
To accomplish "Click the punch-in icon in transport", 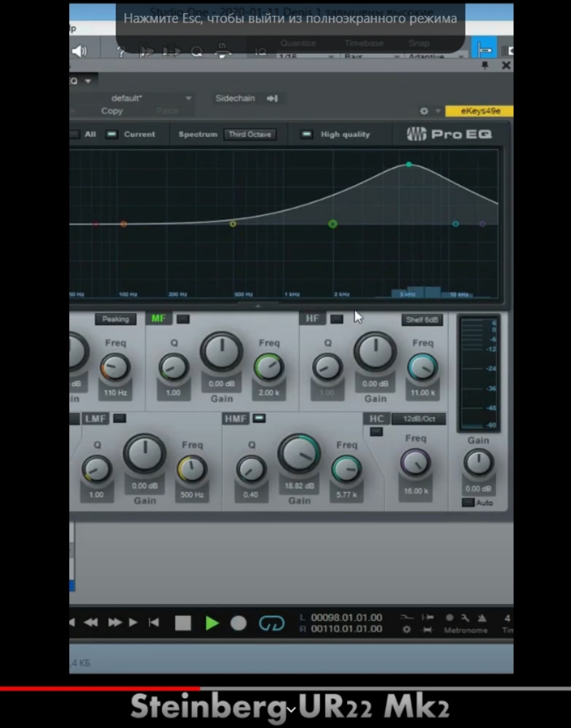I will (x=427, y=617).
